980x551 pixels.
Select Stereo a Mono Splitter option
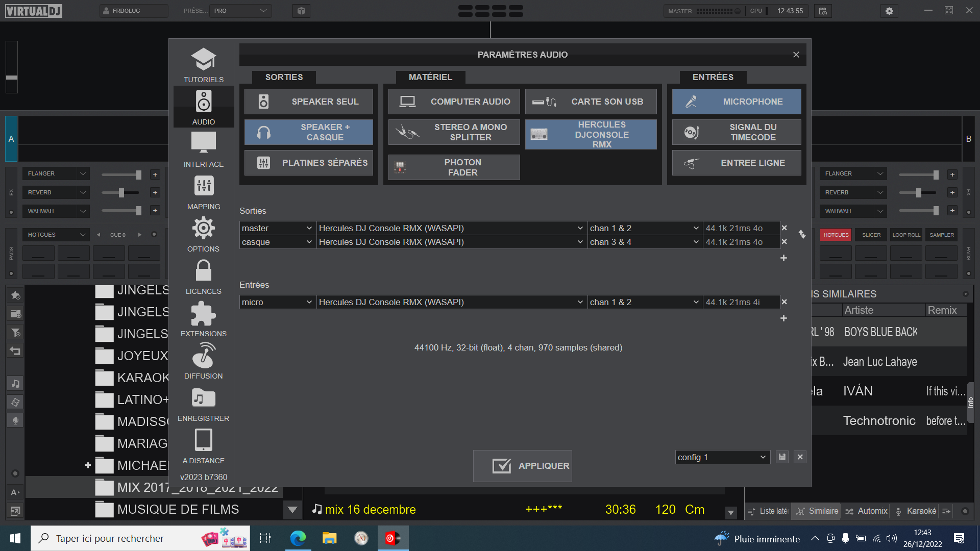click(x=454, y=132)
